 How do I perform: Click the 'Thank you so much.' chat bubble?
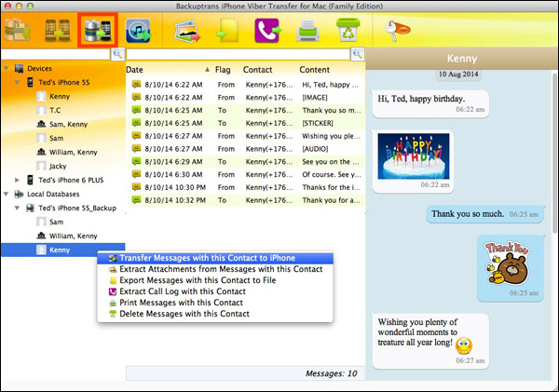[484, 214]
